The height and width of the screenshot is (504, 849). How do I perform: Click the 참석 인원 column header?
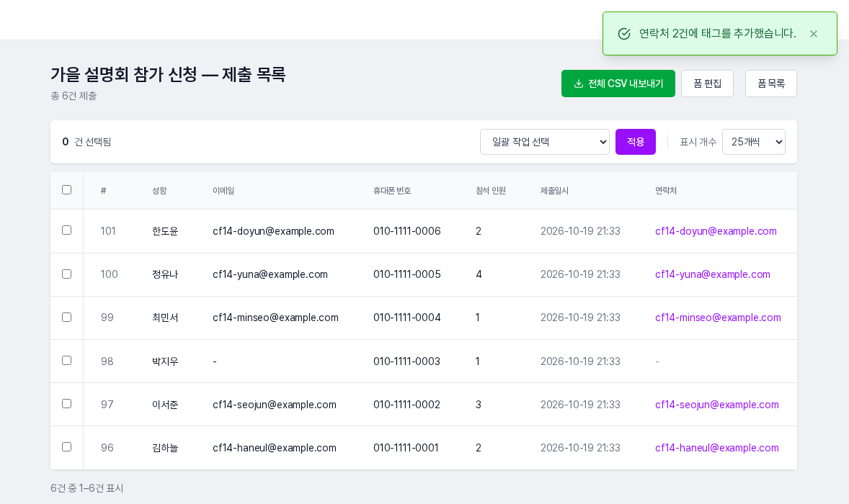coord(491,190)
